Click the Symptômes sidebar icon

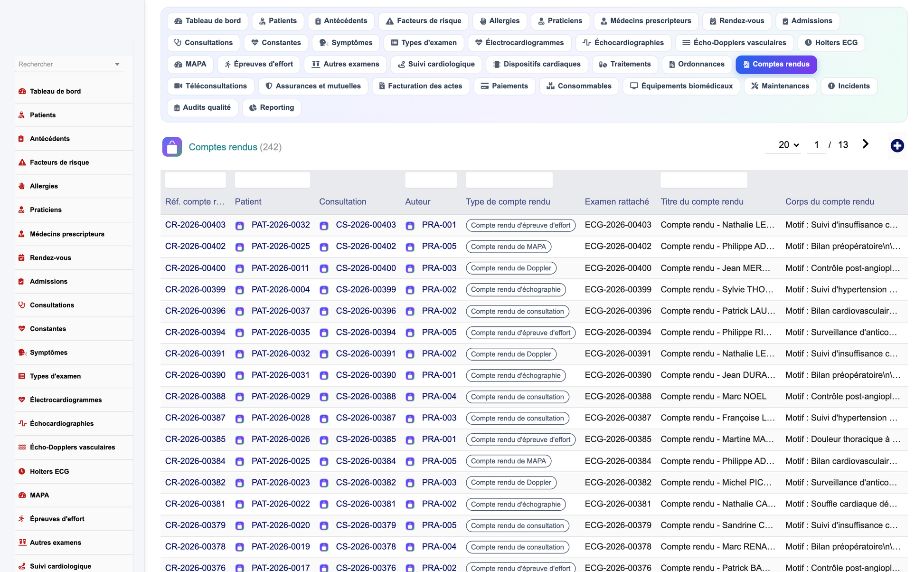[x=22, y=353]
